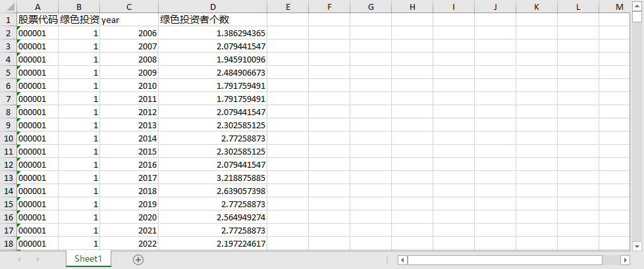
Task: Select row 5 header
Action: (x=8, y=72)
